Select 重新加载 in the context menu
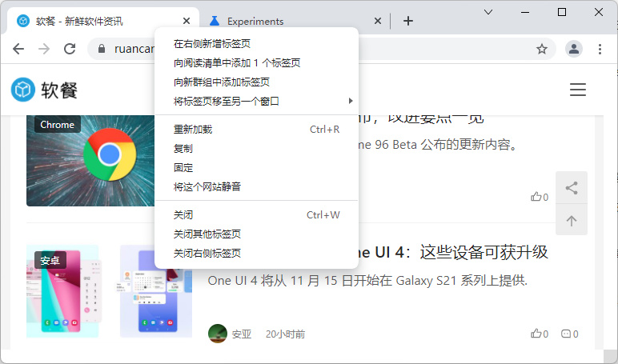The image size is (618, 364). tap(257, 130)
